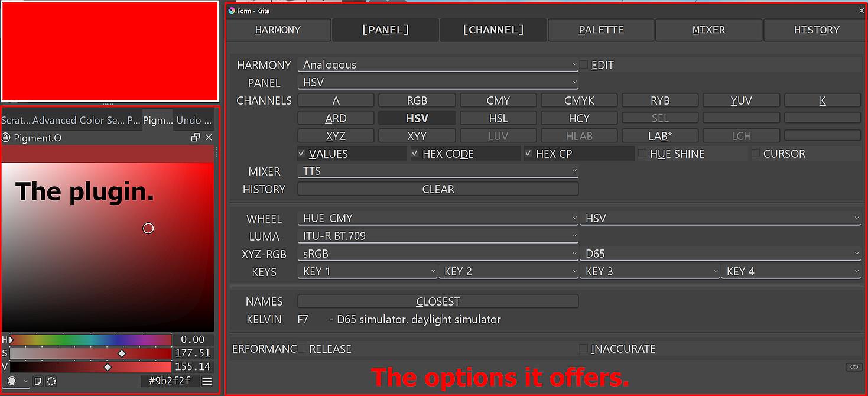The height and width of the screenshot is (396, 868).
Task: Toggle the CMYK channel button
Action: (x=579, y=100)
